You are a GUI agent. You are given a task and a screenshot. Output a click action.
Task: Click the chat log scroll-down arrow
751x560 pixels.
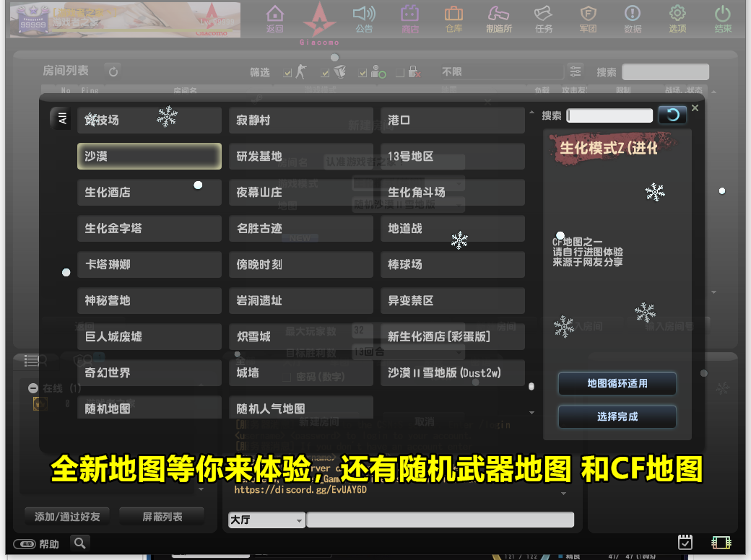564,494
